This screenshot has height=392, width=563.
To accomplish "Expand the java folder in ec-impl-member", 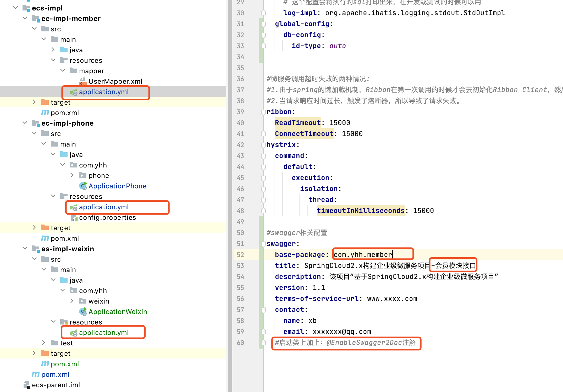I will tap(53, 50).
